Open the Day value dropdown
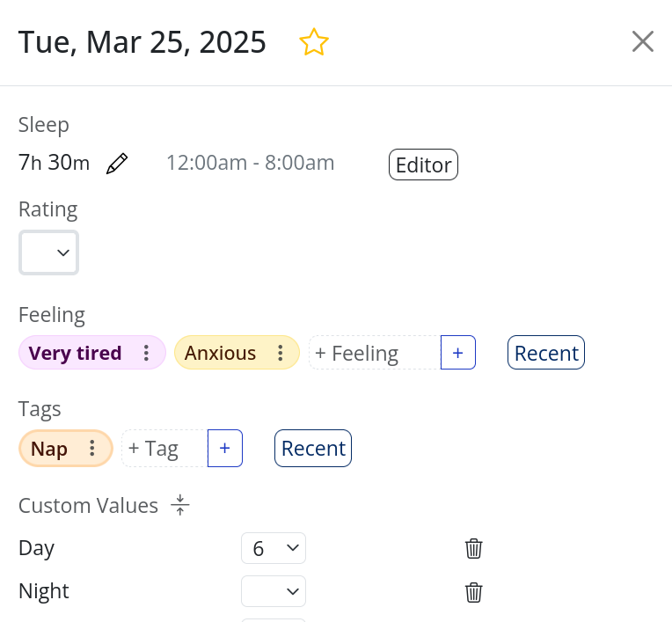Image resolution: width=672 pixels, height=622 pixels. tap(273, 548)
